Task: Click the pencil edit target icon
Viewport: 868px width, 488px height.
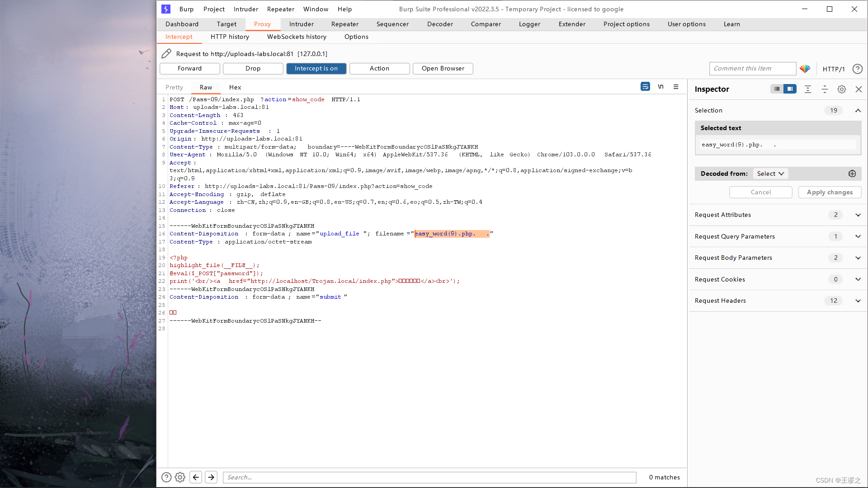Action: pos(166,54)
